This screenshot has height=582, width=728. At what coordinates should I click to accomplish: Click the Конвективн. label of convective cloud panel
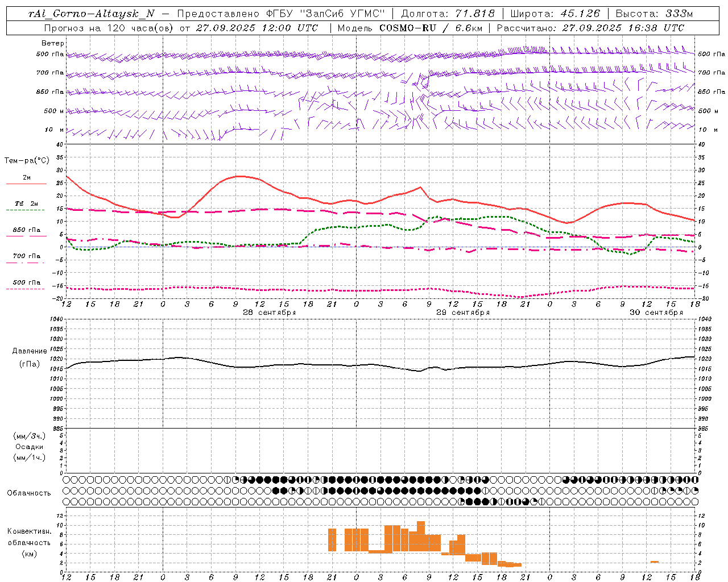point(30,531)
